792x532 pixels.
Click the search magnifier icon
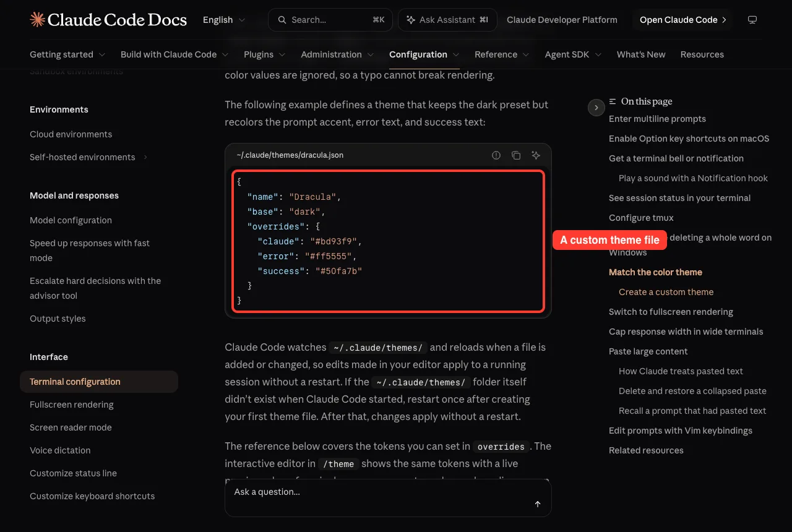click(282, 20)
